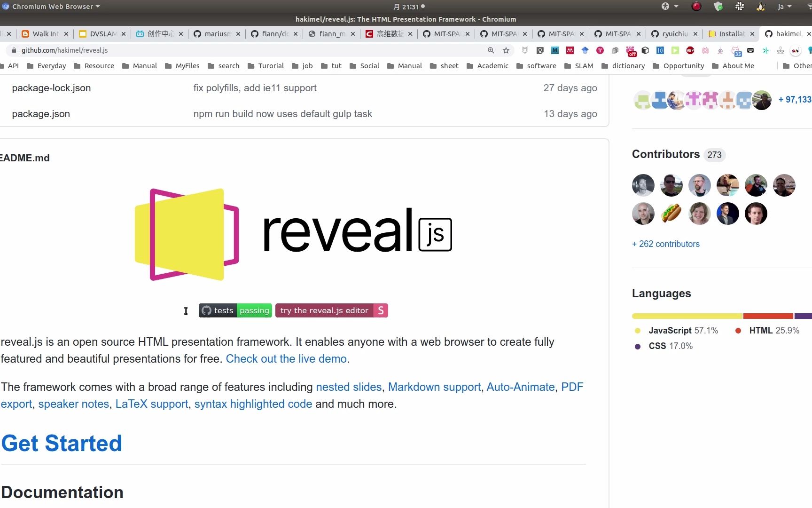The width and height of the screenshot is (812, 508).
Task: Click the 'off' pink extension icon
Action: tap(631, 50)
